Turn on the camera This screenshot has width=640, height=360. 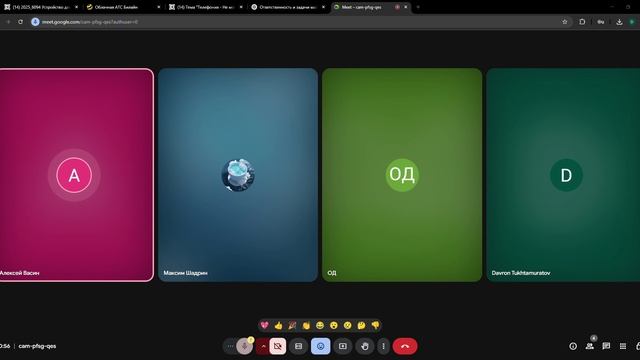(278, 346)
